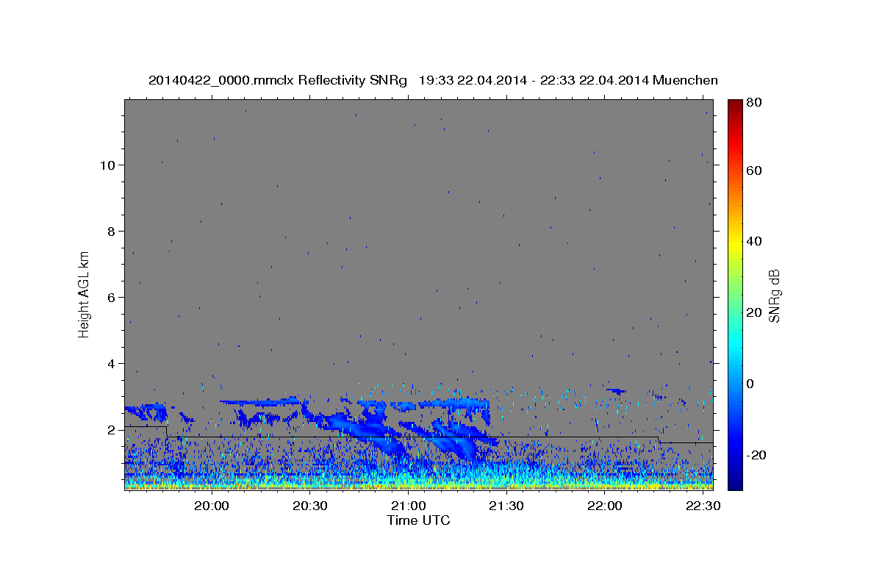The height and width of the screenshot is (588, 882).
Task: Click the colorbar value 80
Action: [x=753, y=103]
